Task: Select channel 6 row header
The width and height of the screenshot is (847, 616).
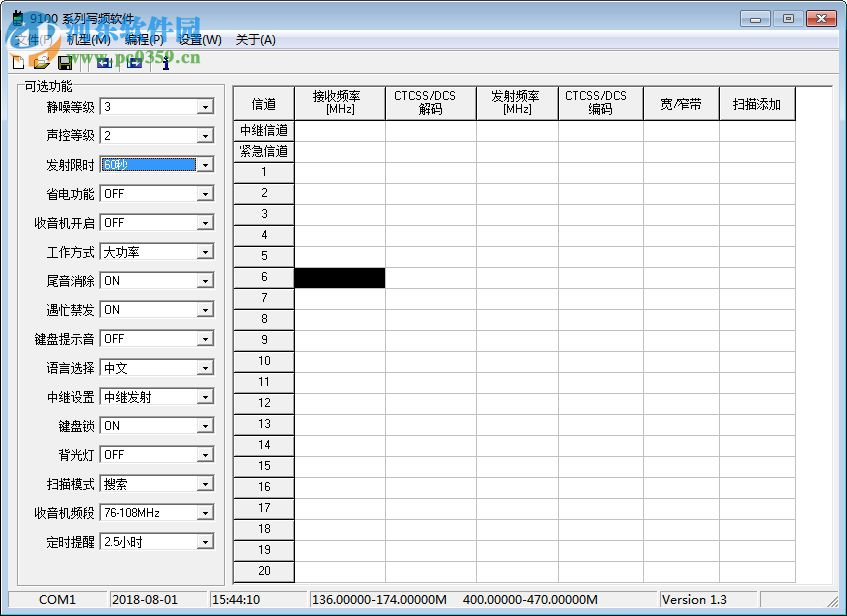Action: [264, 277]
